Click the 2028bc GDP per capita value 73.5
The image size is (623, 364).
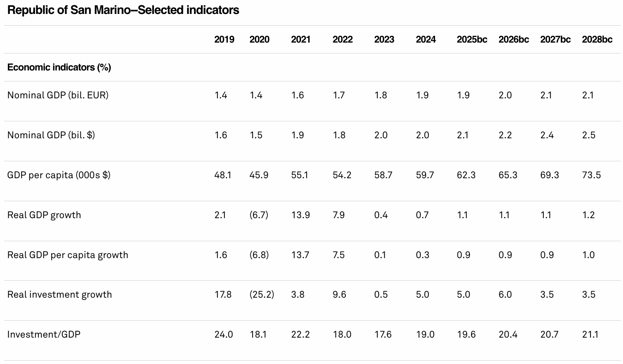click(591, 175)
